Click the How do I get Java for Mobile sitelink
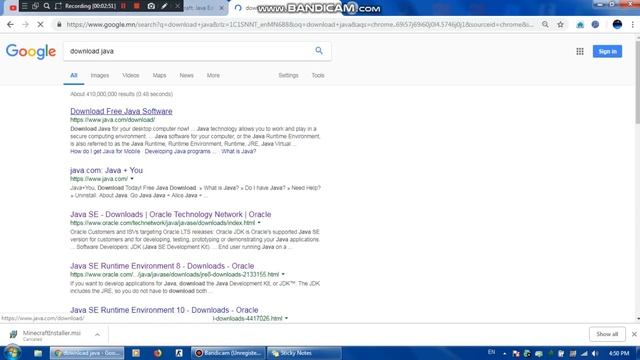 (x=105, y=151)
